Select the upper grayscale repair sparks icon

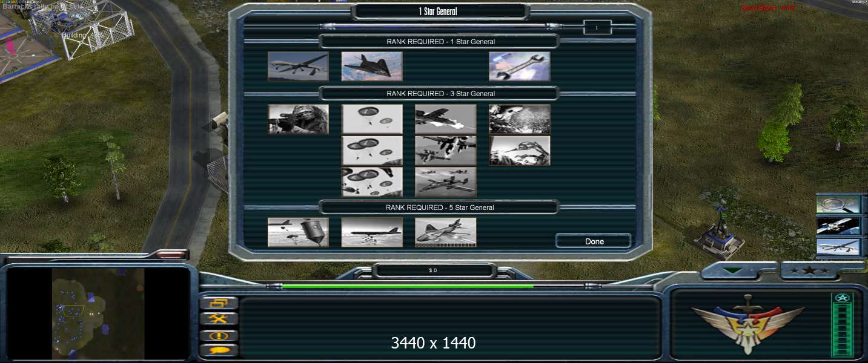(520, 119)
